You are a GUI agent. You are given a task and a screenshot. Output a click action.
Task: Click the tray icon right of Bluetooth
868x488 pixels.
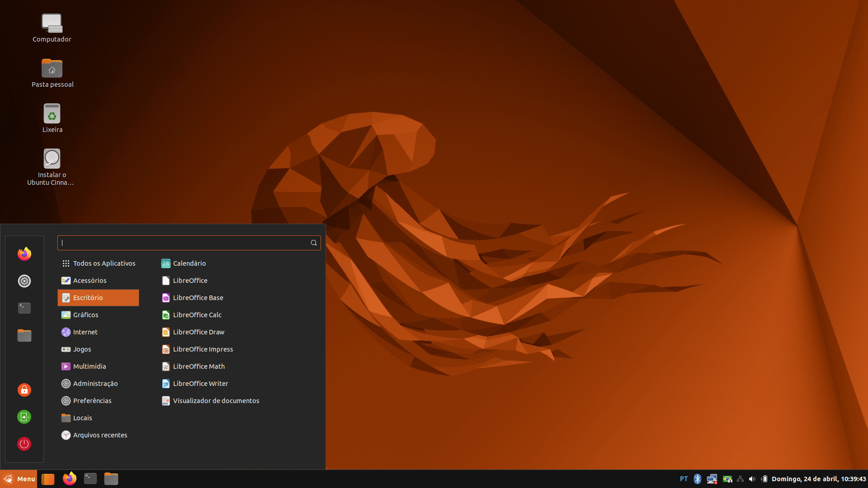tap(712, 479)
